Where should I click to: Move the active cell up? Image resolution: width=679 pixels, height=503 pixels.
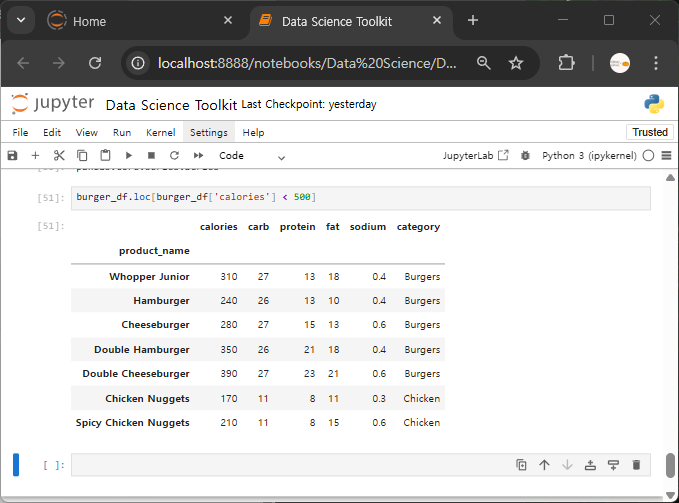544,465
